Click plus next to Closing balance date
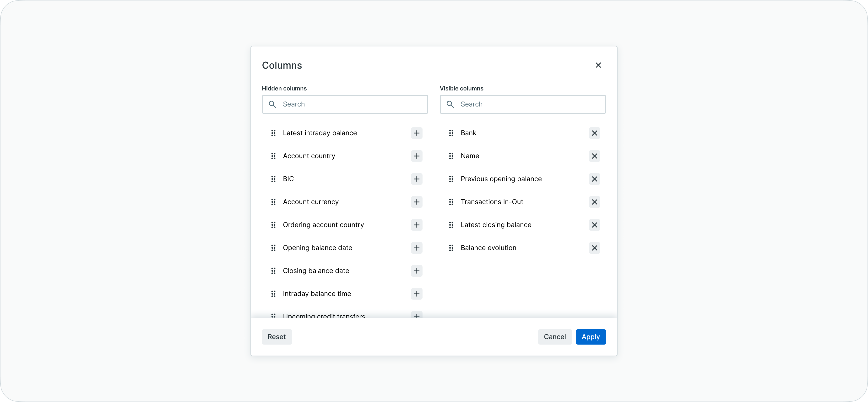The height and width of the screenshot is (402, 868). click(417, 271)
